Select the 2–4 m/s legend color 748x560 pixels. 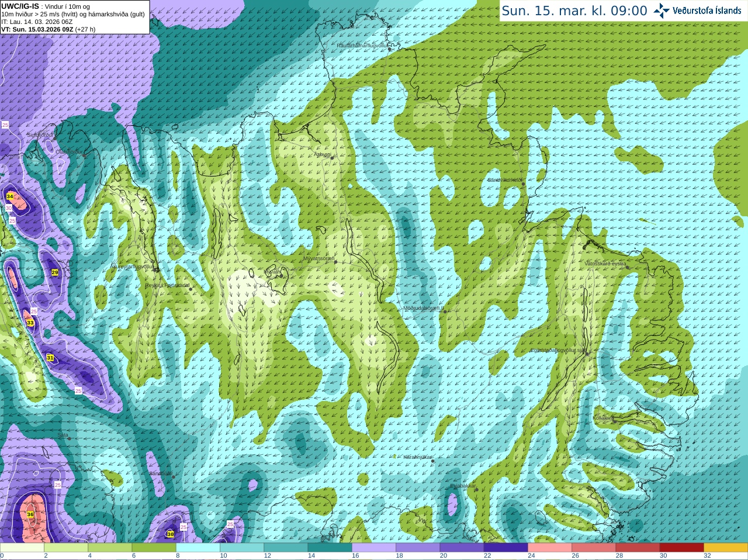point(66,548)
